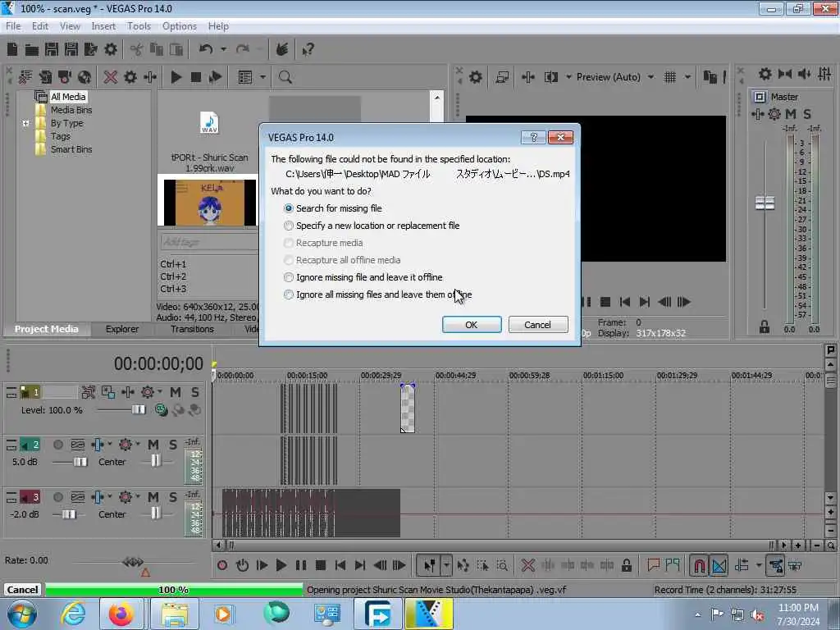
Task: Click the Overlays grid icon in preview
Action: (669, 77)
